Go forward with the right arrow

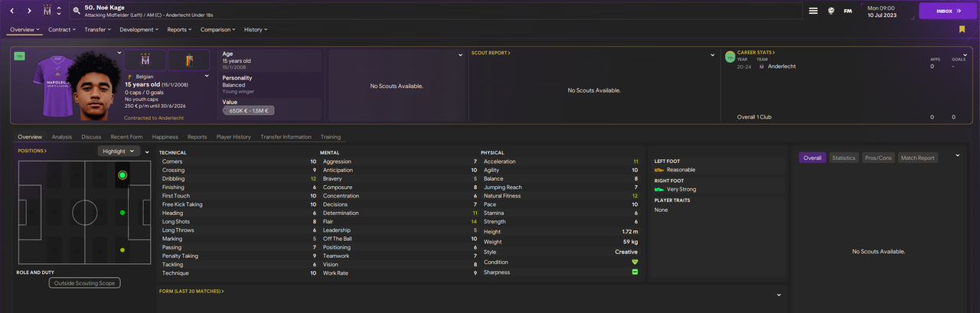coord(29,11)
